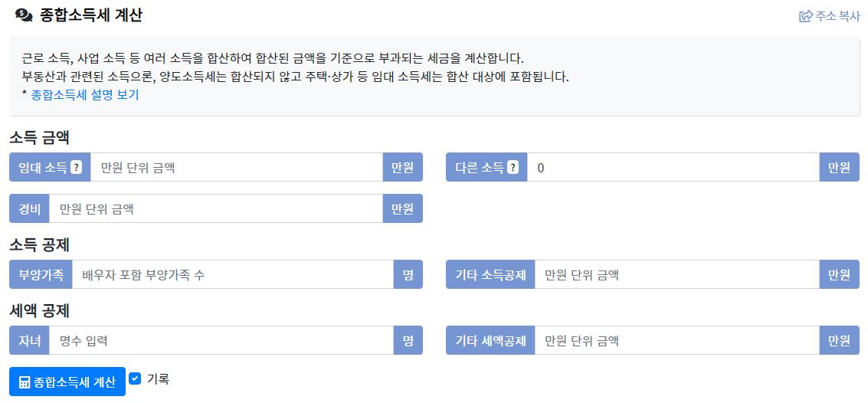The width and height of the screenshot is (868, 403).
Task: Click the 종합소득세 계산 button
Action: click(x=67, y=382)
